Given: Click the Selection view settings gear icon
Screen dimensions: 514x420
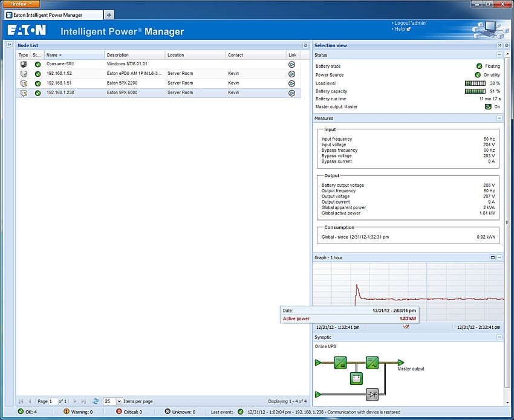Looking at the screenshot, I should [x=507, y=45].
